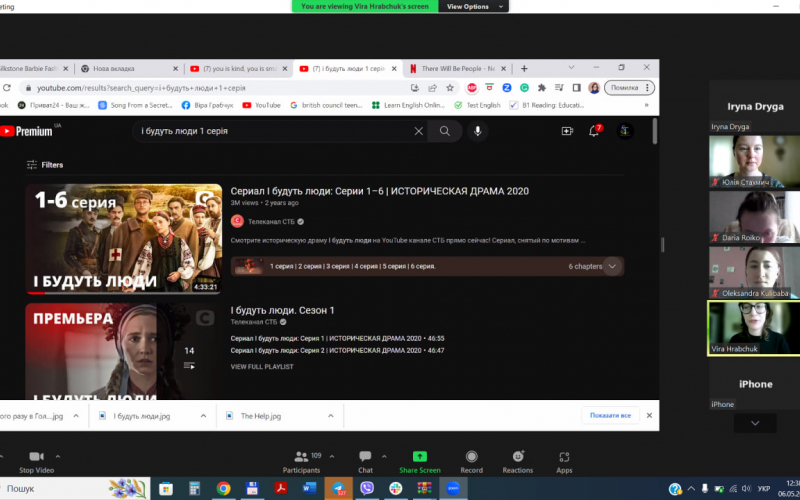
Task: Open the 1-6 серия video thumbnail
Action: 124,239
